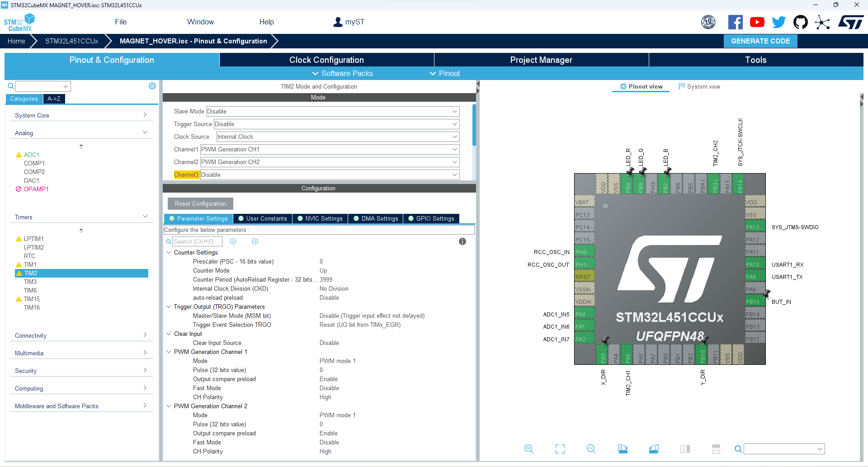Switch to Clock Configuration tab
The image size is (868, 467).
pyautogui.click(x=326, y=60)
